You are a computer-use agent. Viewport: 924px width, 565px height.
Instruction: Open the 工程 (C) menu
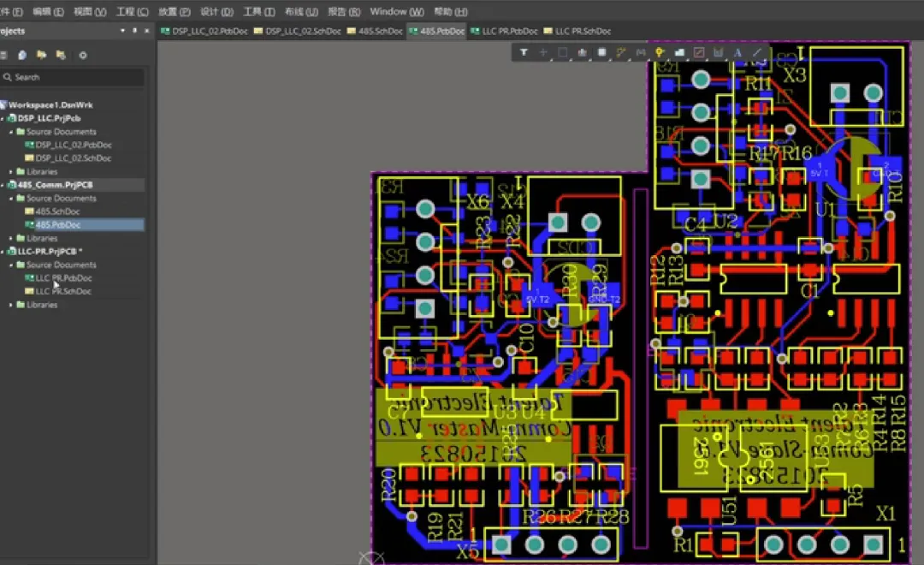point(133,12)
